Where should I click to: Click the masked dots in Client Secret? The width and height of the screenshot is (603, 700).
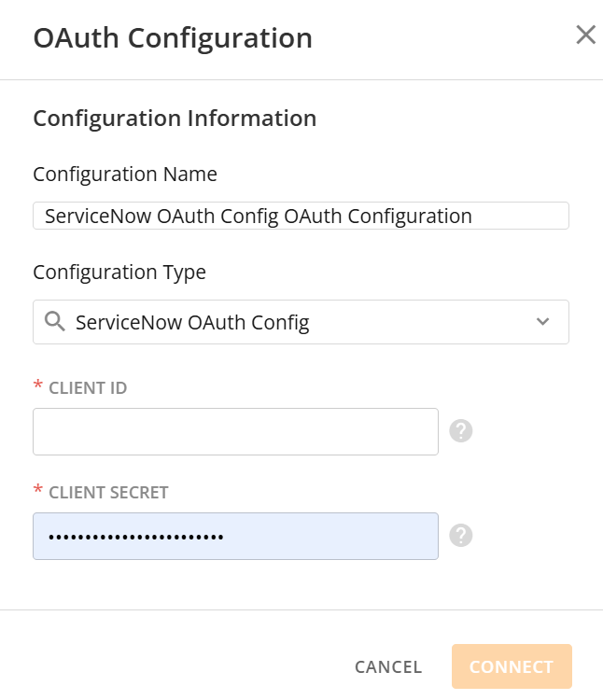pos(136,537)
